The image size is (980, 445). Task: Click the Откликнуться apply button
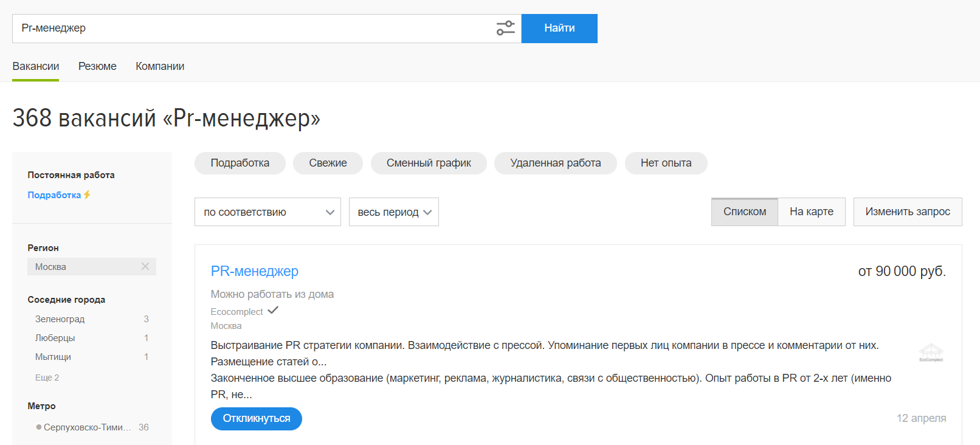coord(257,419)
